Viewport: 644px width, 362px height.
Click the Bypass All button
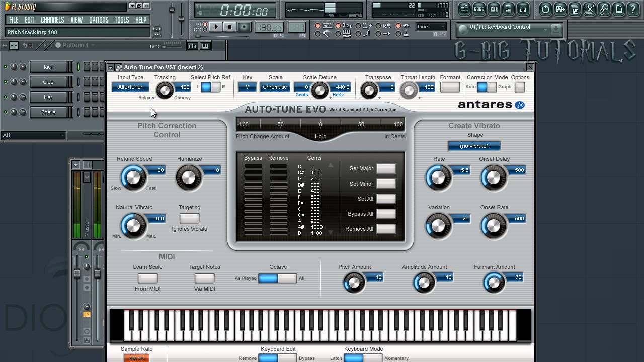[x=386, y=214]
